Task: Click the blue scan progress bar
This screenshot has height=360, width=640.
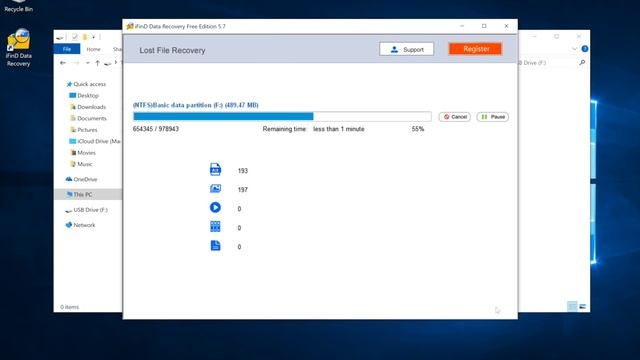Action: pyautogui.click(x=282, y=116)
